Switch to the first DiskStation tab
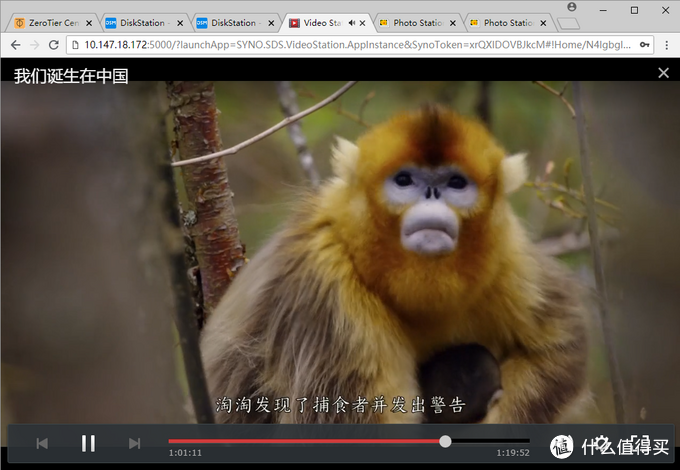This screenshot has width=680, height=470. (x=139, y=23)
